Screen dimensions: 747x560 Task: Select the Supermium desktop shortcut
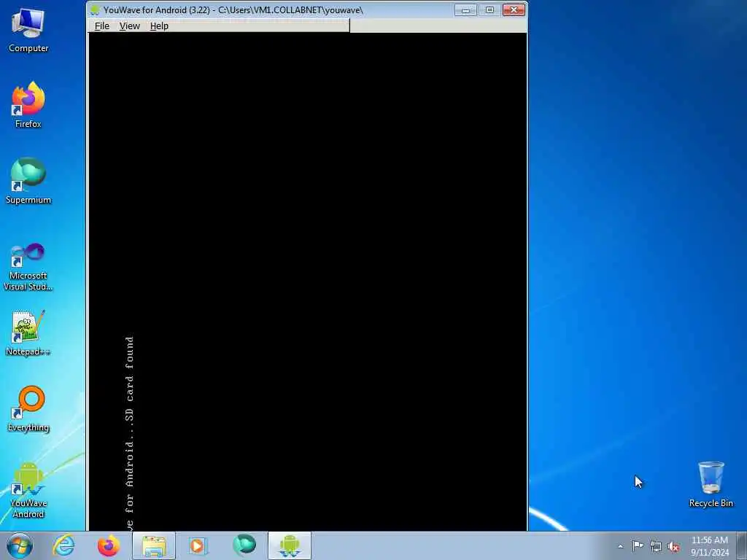point(28,181)
